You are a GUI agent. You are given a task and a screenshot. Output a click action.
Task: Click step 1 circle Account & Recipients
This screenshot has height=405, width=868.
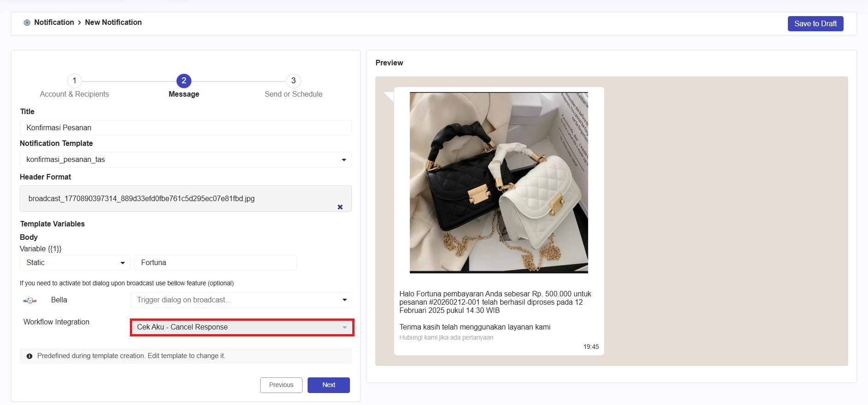pyautogui.click(x=74, y=81)
